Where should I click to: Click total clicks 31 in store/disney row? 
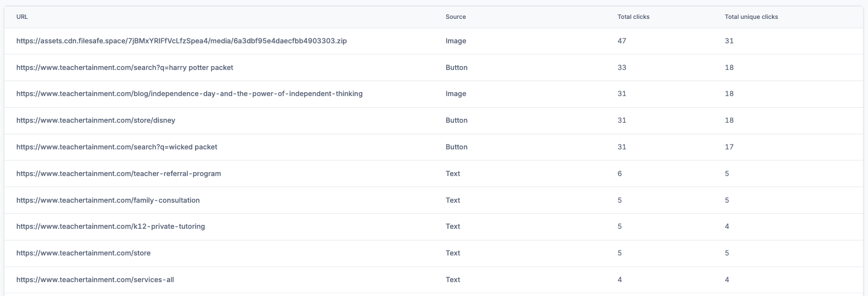[x=622, y=121]
